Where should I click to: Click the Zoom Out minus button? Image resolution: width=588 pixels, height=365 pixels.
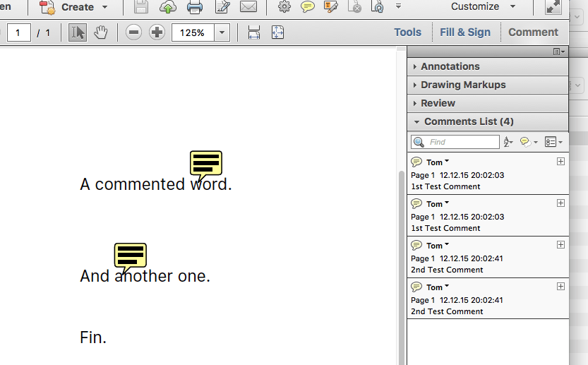[x=134, y=32]
